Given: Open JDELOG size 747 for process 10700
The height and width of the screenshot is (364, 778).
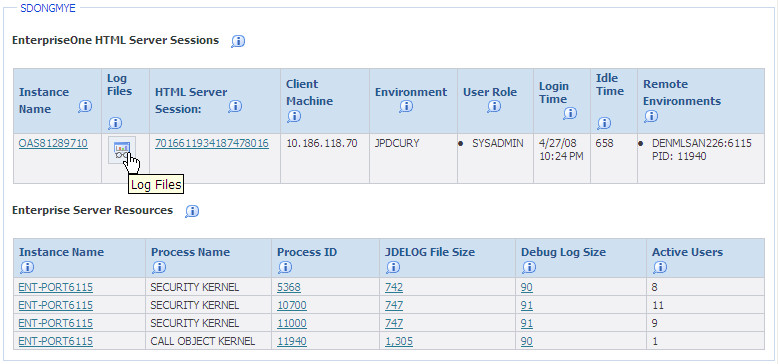Looking at the screenshot, I should click(x=394, y=305).
